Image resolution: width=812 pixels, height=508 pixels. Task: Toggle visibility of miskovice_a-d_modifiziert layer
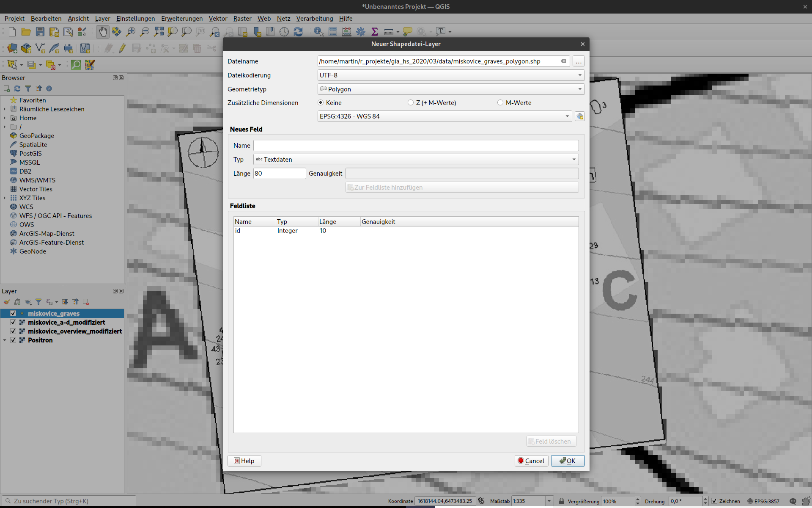(13, 323)
